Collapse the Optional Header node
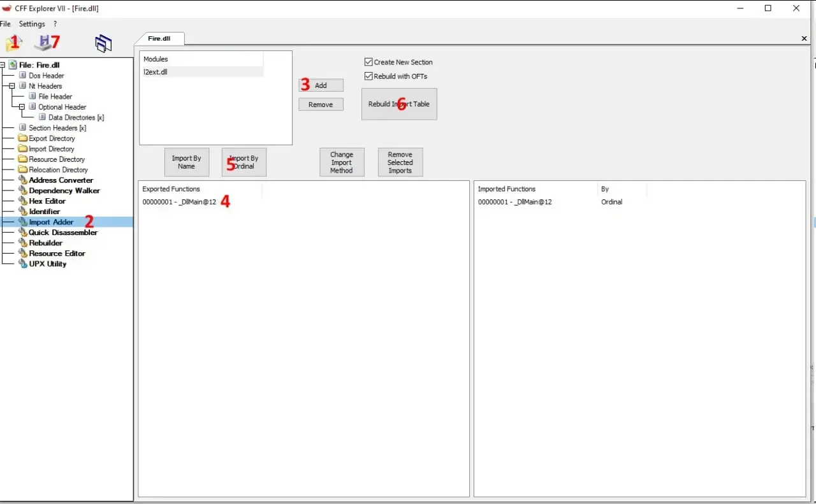 pyautogui.click(x=22, y=107)
